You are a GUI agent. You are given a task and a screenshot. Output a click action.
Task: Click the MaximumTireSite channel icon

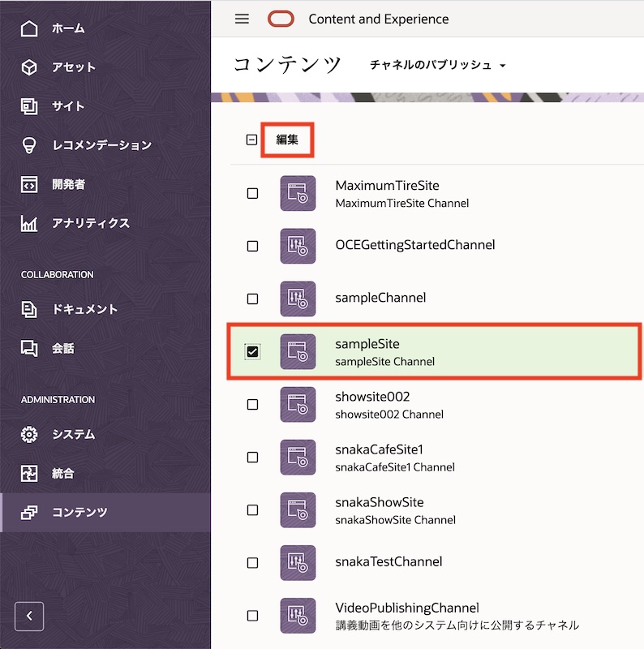coord(298,193)
